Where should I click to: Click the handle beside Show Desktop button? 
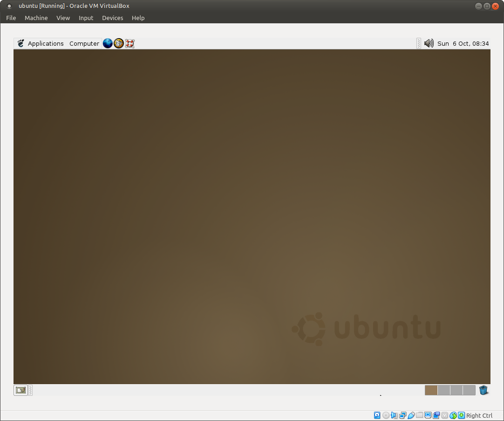(x=30, y=390)
